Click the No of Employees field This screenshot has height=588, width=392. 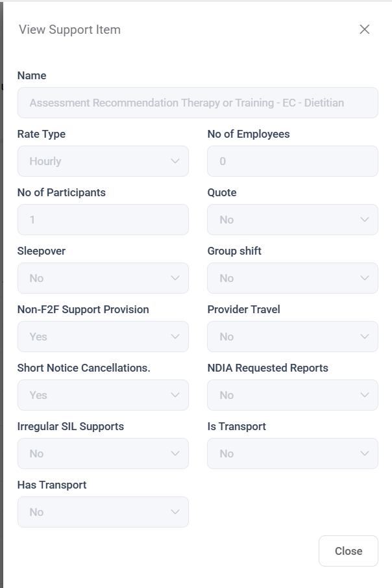click(292, 161)
